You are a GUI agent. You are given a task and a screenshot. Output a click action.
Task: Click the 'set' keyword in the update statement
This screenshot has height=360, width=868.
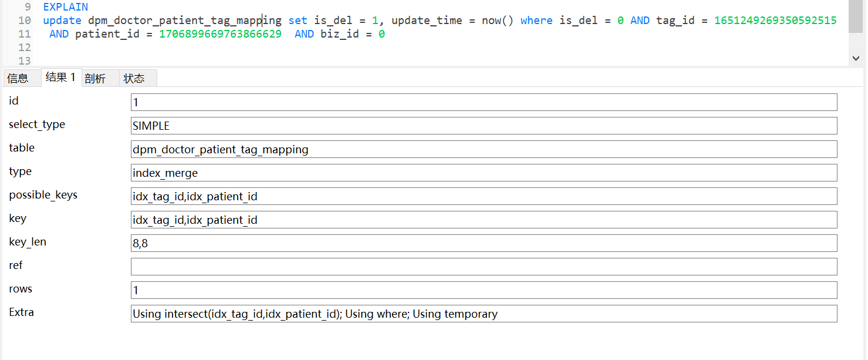[298, 21]
